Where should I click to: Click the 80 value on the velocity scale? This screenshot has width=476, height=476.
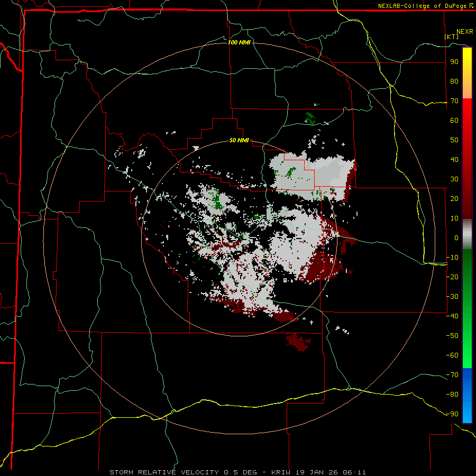[x=454, y=81]
